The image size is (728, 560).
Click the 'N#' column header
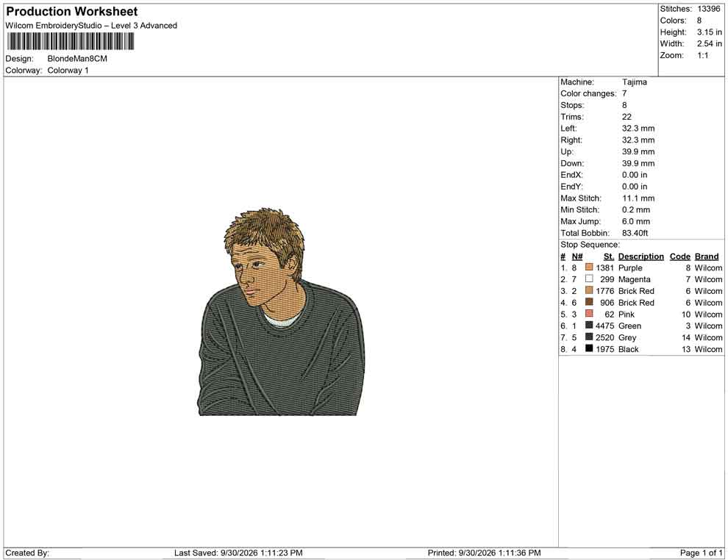tap(577, 256)
